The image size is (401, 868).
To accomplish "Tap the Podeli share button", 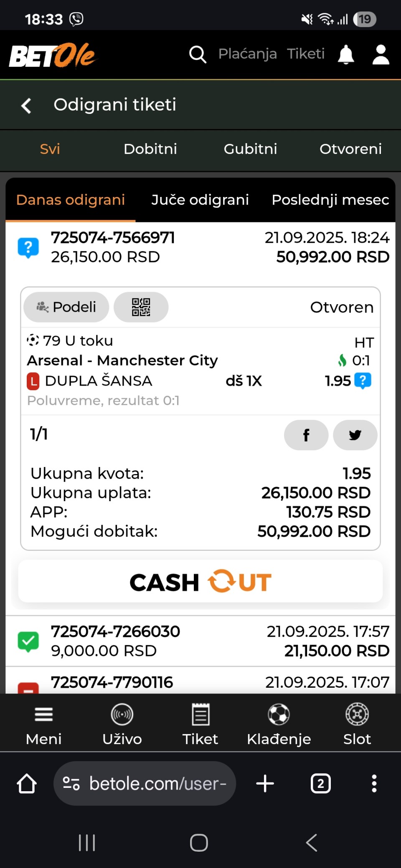I will [66, 307].
